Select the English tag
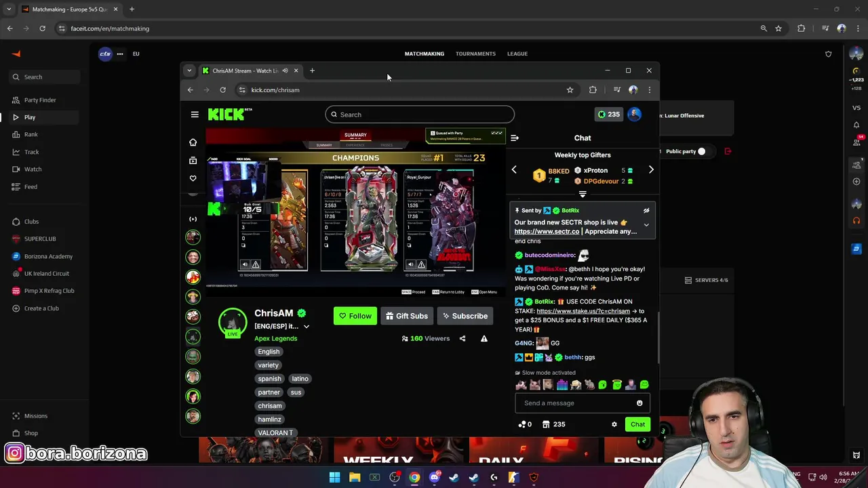The image size is (868, 488). pos(269,352)
